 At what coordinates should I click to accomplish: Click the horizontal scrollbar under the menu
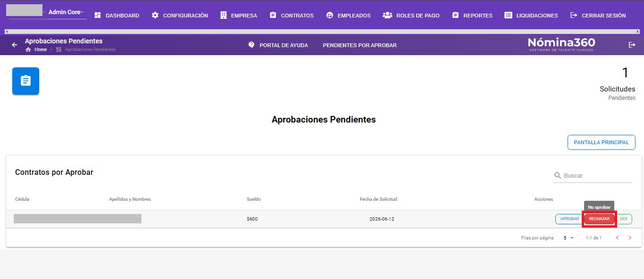tap(322, 32)
